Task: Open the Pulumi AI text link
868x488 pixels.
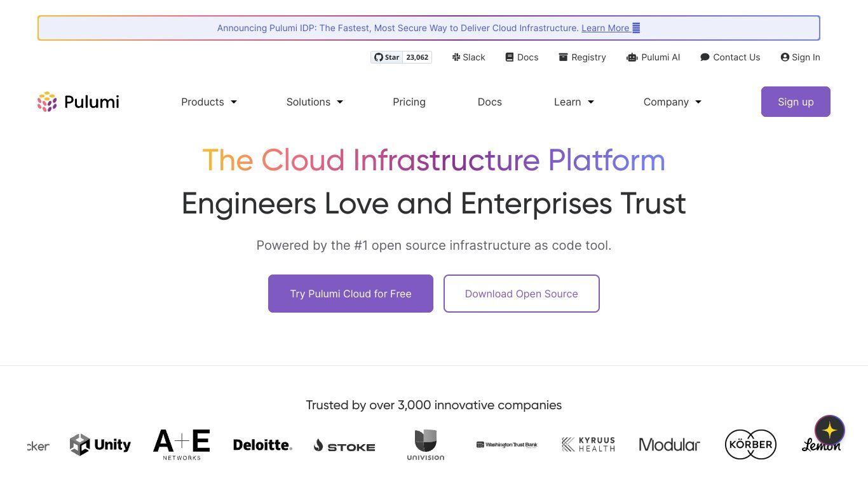Action: 661,57
